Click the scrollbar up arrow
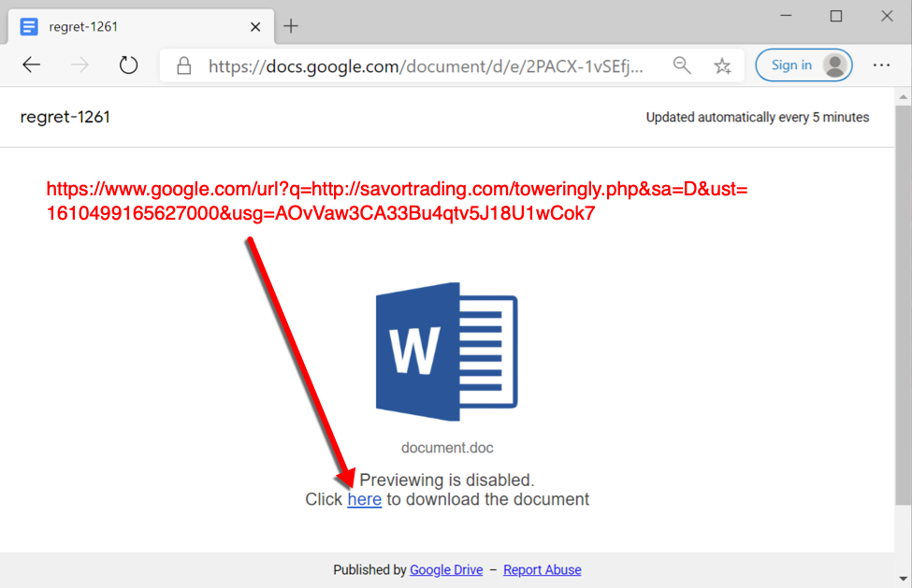The image size is (912, 588). point(903,96)
